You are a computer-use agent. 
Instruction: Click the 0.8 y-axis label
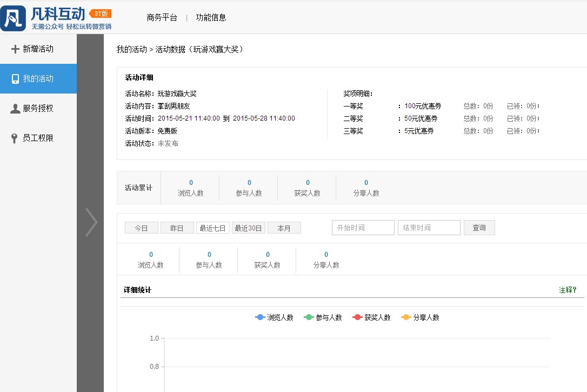[154, 367]
